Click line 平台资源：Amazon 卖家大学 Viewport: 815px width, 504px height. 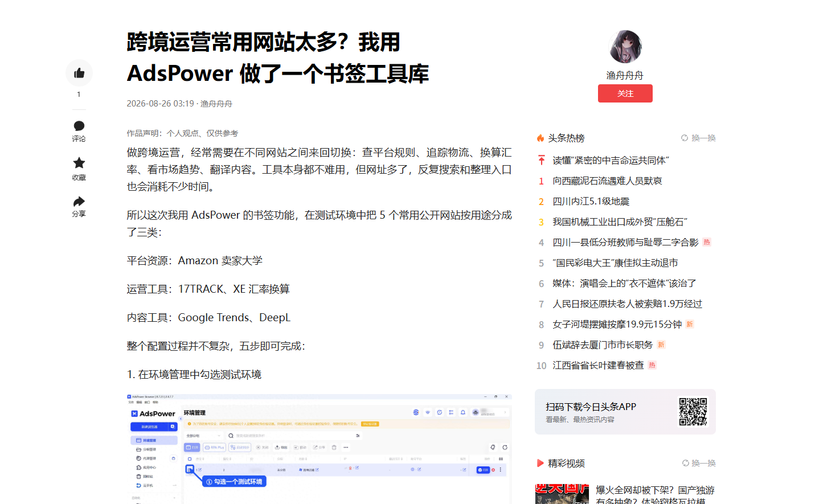194,261
